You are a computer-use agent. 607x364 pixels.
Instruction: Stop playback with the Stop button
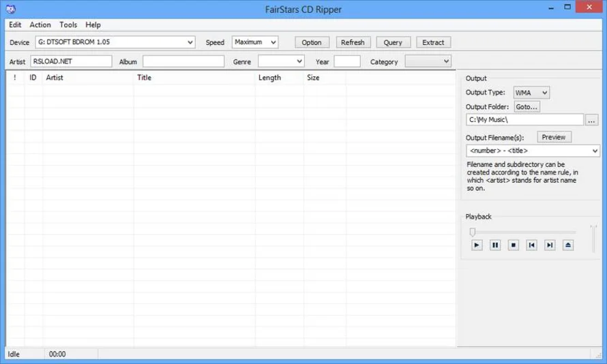click(514, 245)
